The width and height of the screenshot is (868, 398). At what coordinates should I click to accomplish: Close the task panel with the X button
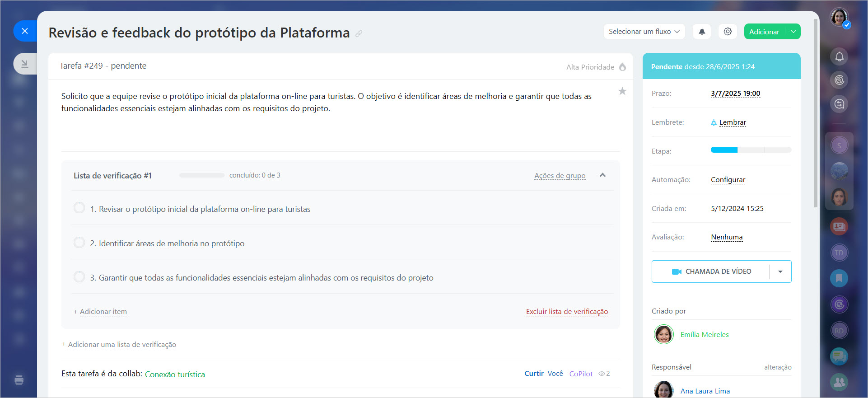[x=25, y=31]
